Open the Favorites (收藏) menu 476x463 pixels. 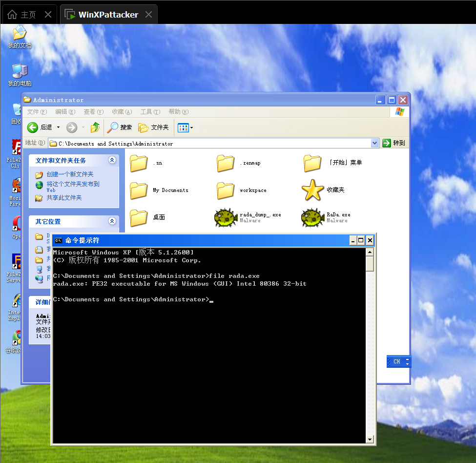click(x=122, y=112)
